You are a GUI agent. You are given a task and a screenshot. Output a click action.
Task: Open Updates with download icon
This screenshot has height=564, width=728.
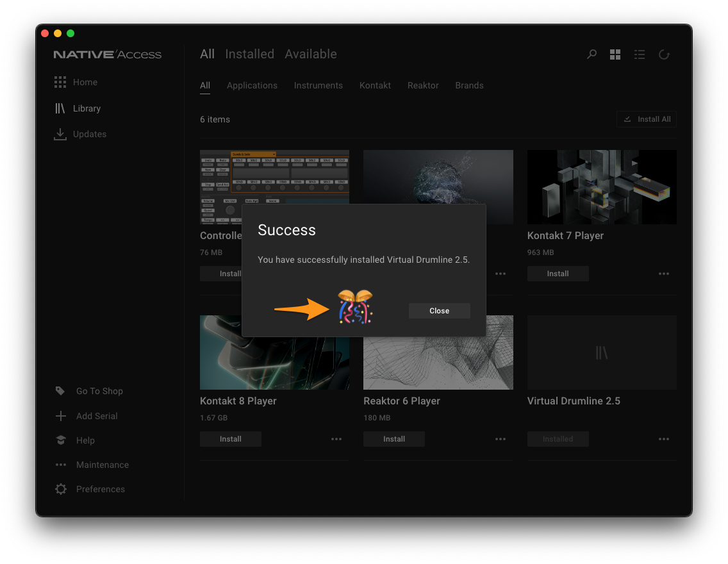point(80,134)
